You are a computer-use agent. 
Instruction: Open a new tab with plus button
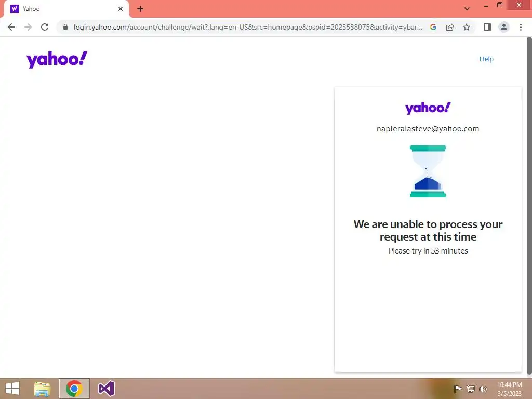tap(140, 9)
